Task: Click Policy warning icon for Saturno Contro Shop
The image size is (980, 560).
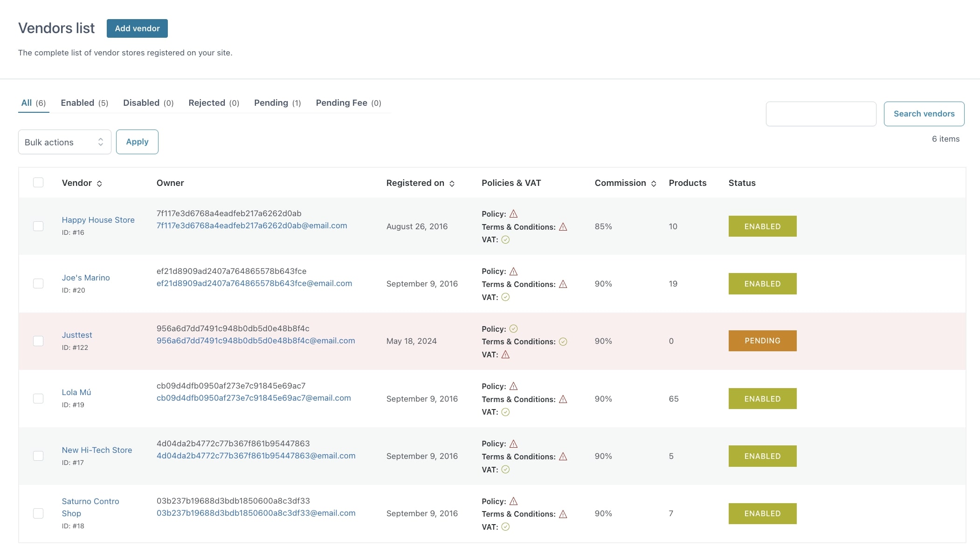Action: (513, 501)
